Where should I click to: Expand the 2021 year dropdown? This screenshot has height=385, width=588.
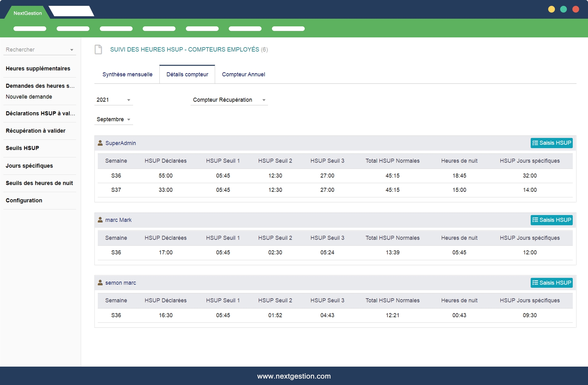pyautogui.click(x=113, y=100)
